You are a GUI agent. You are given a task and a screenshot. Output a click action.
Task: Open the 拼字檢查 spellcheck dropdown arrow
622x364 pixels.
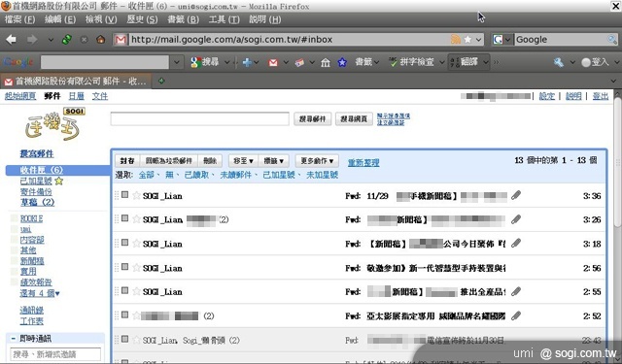pos(441,62)
